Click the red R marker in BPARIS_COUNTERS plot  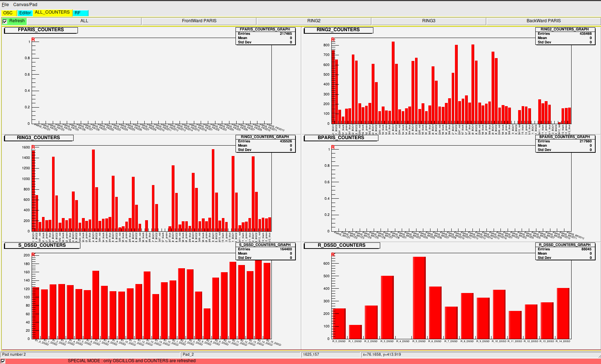333,147
